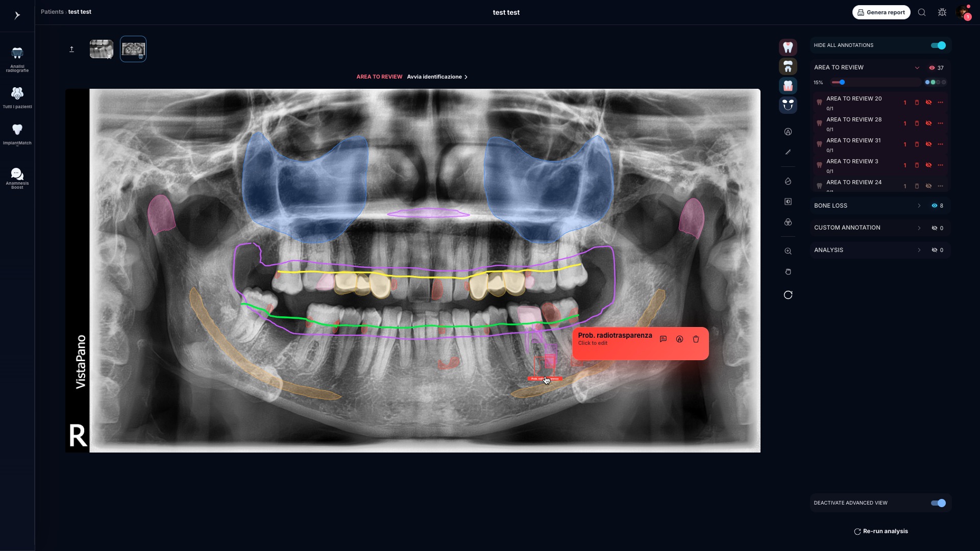Image resolution: width=980 pixels, height=551 pixels.
Task: Reset view with the circular arrow icon
Action: [788, 295]
